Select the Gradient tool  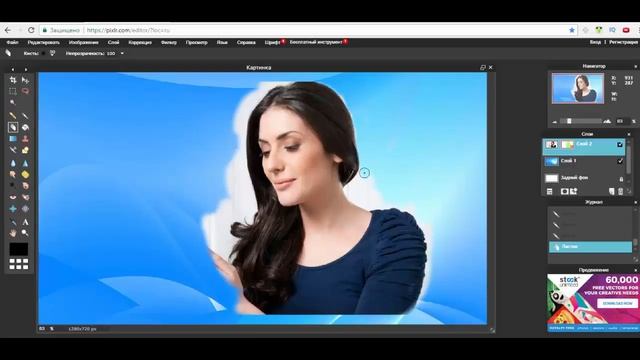point(13,139)
